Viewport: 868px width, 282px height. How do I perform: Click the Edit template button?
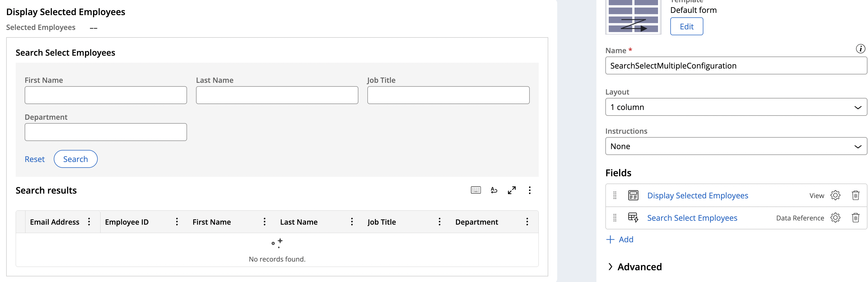click(686, 26)
